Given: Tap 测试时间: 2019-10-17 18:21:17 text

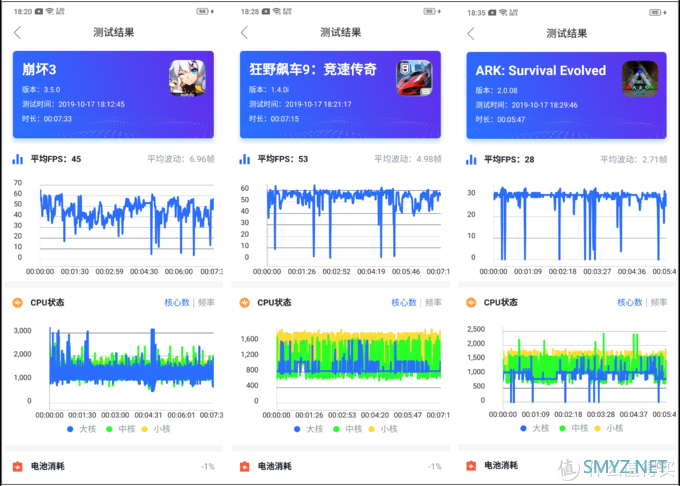Looking at the screenshot, I should click(x=300, y=104).
